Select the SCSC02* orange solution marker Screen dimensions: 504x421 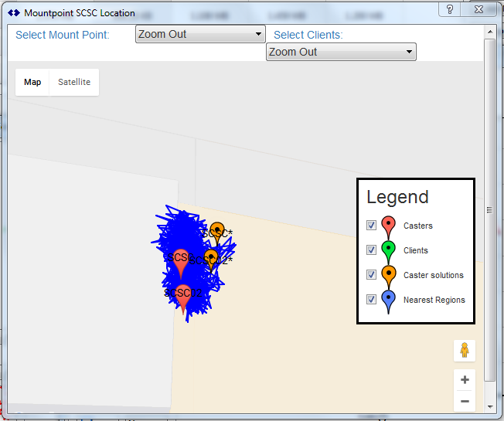[211, 260]
